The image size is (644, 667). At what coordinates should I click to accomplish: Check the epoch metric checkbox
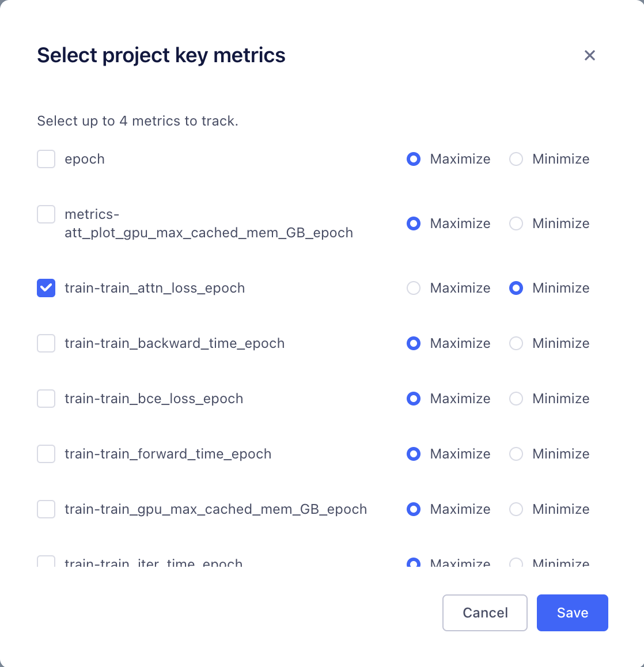46,159
